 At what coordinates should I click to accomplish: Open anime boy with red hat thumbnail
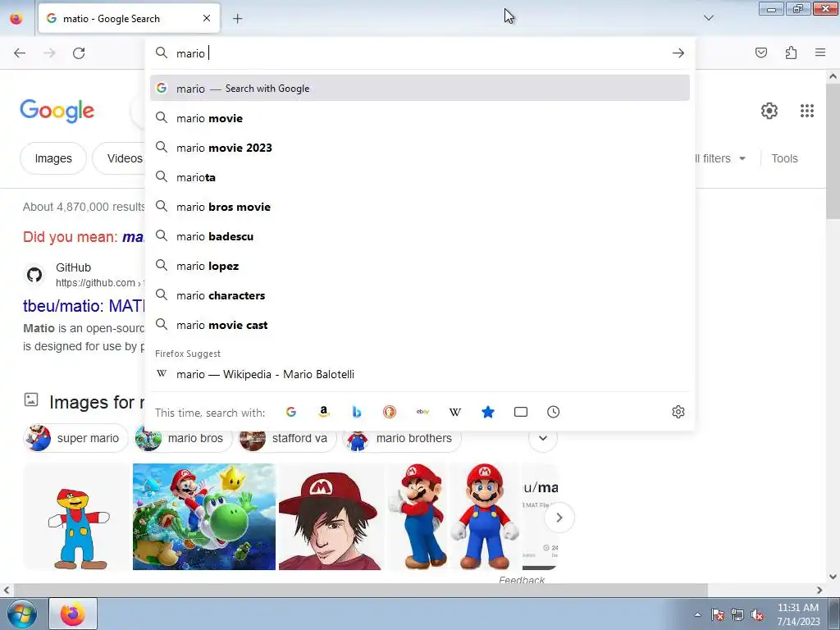point(331,517)
